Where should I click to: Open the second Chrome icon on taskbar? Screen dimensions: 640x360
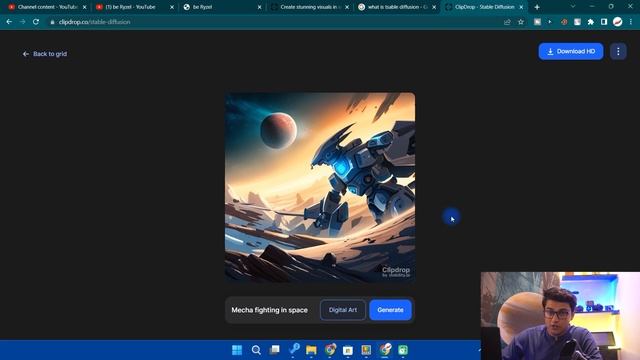point(385,349)
